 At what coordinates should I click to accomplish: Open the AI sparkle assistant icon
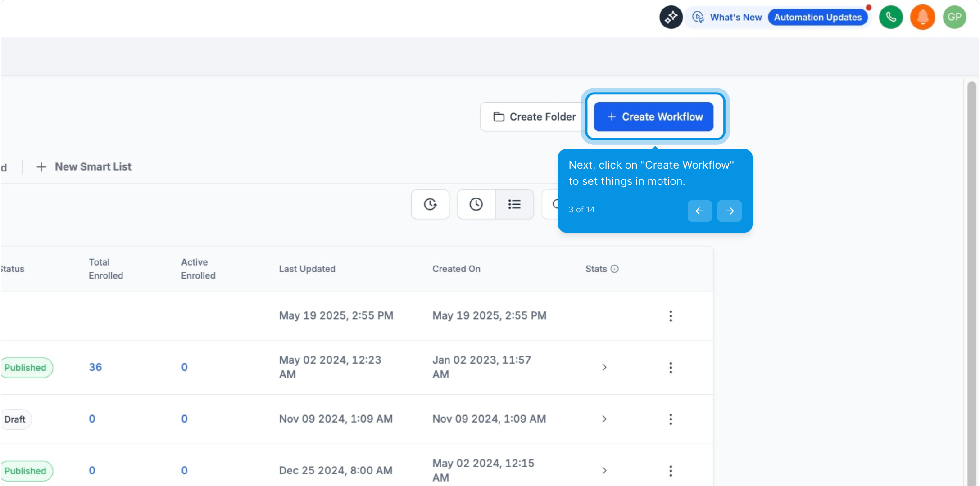(671, 17)
